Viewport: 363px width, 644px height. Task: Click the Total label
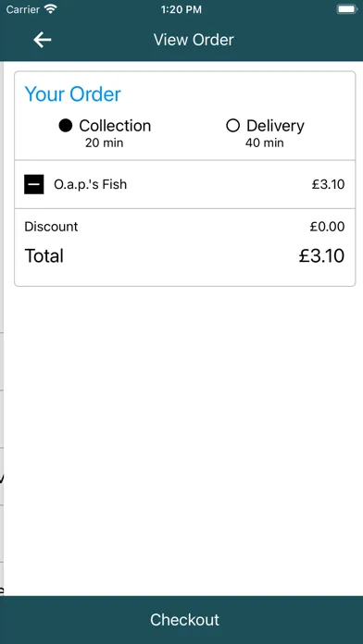tap(44, 256)
